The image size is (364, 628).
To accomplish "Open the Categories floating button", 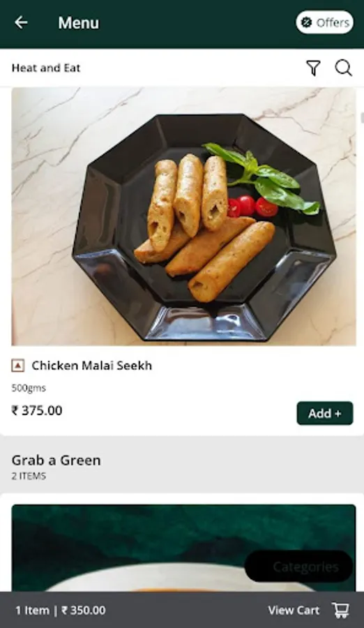I will click(x=298, y=567).
